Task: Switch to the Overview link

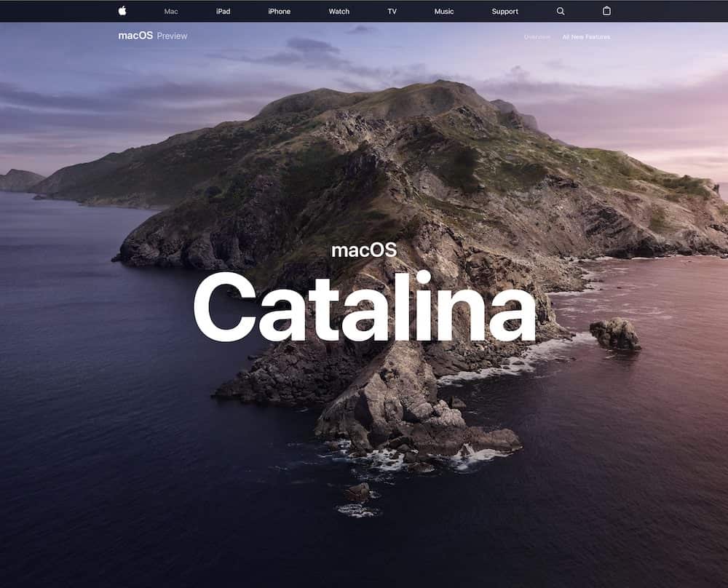Action: point(537,37)
